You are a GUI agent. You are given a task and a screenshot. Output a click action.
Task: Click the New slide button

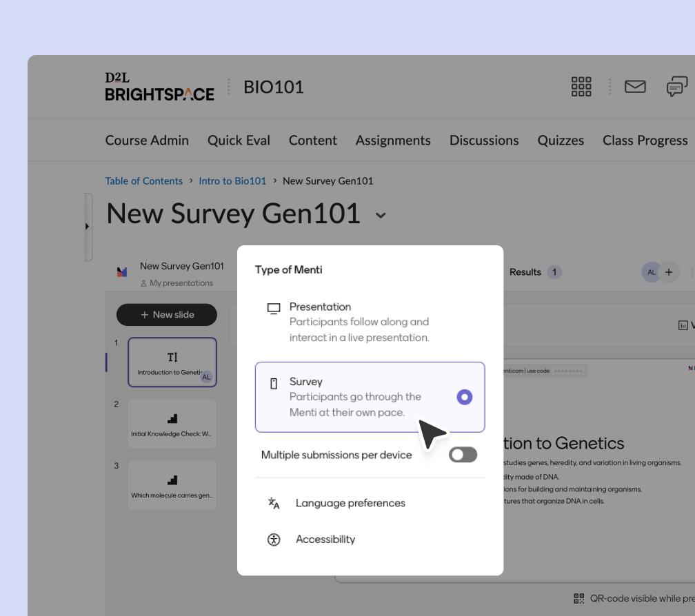click(167, 315)
